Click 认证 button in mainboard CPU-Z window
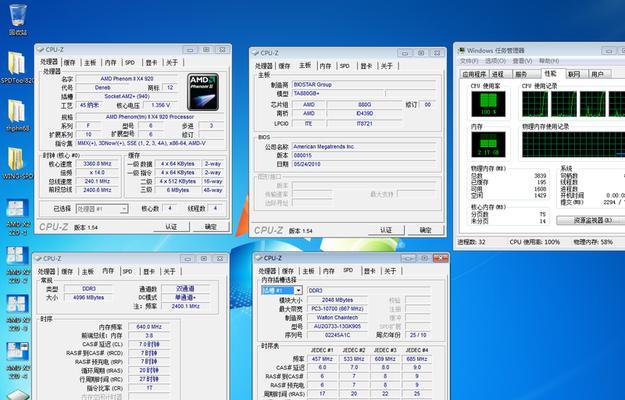This screenshot has width=625, height=400. coord(386,230)
